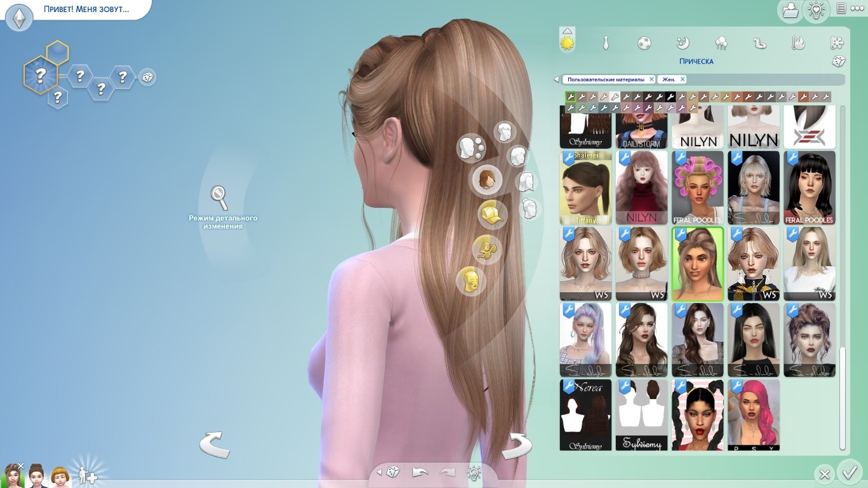The width and height of the screenshot is (868, 488).
Task: Expand the filter panel arrow left of tags
Action: (x=557, y=79)
